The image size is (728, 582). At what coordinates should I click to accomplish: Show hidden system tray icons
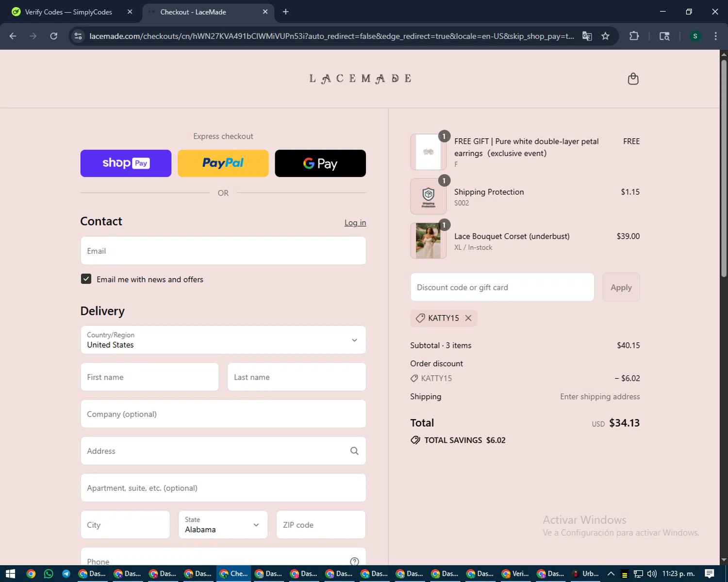pos(611,574)
